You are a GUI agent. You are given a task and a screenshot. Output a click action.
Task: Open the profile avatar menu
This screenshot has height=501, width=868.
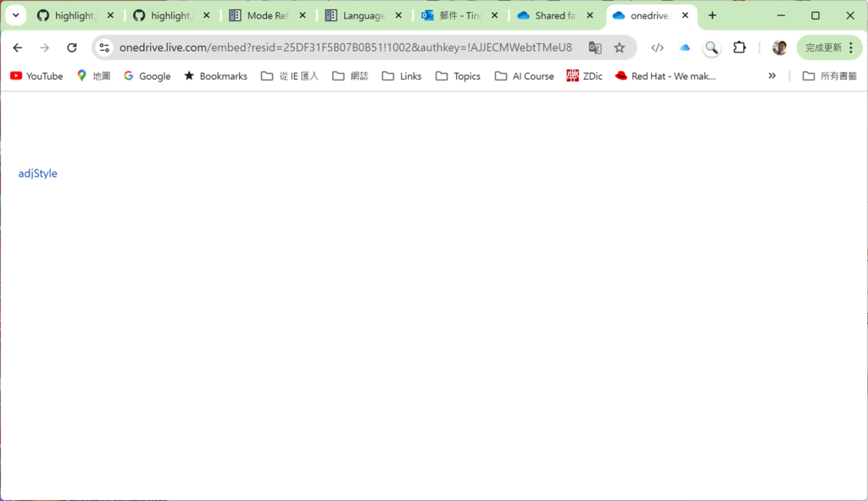click(x=780, y=47)
